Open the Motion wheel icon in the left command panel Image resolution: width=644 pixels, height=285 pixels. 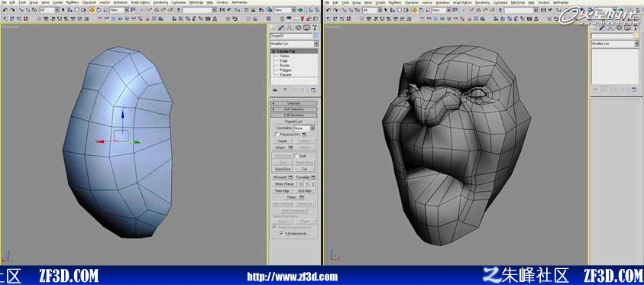pyautogui.click(x=298, y=28)
